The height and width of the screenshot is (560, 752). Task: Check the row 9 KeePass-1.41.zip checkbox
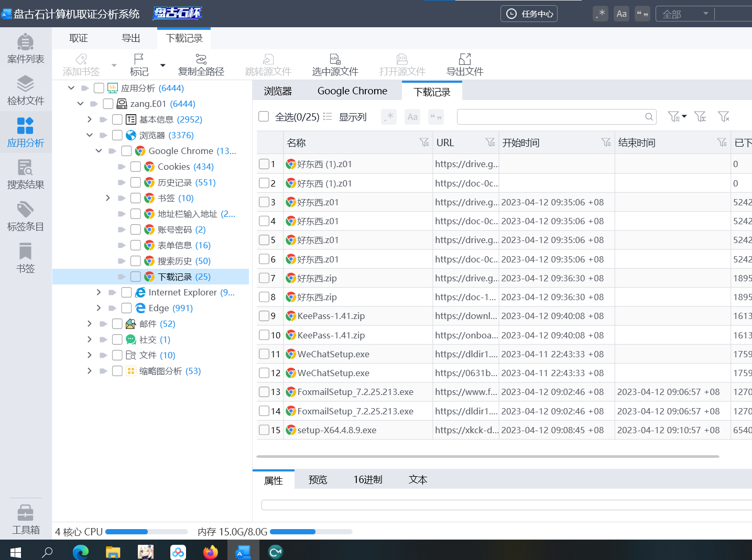tap(264, 316)
